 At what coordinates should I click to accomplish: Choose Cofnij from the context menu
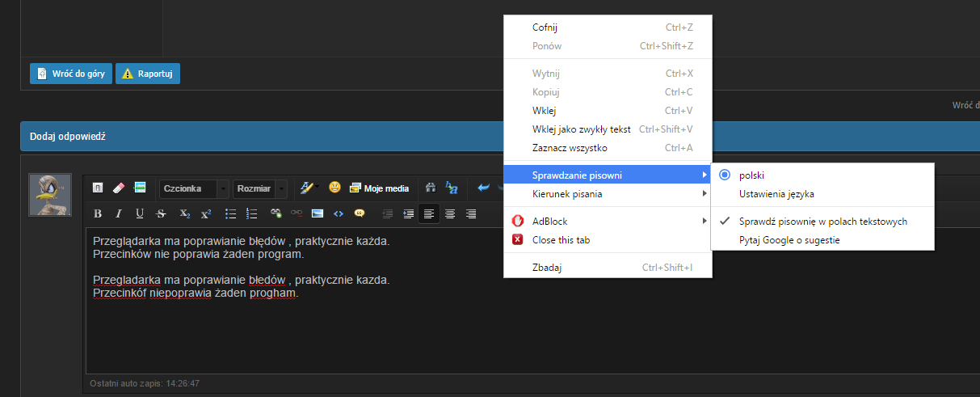point(608,27)
